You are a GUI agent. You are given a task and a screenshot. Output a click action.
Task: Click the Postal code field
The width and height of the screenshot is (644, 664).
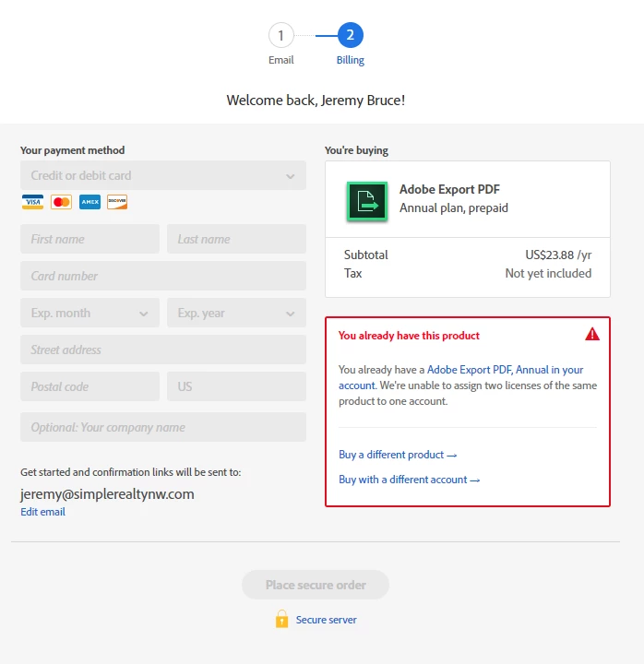point(89,386)
